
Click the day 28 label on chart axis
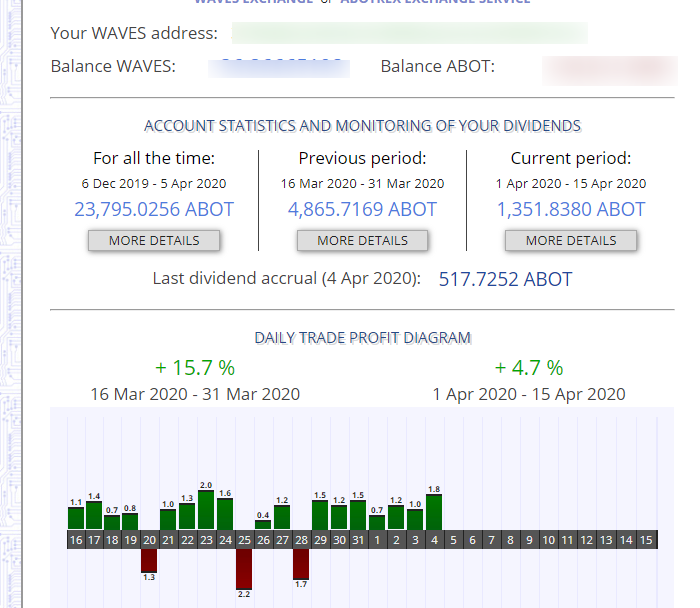(x=301, y=540)
